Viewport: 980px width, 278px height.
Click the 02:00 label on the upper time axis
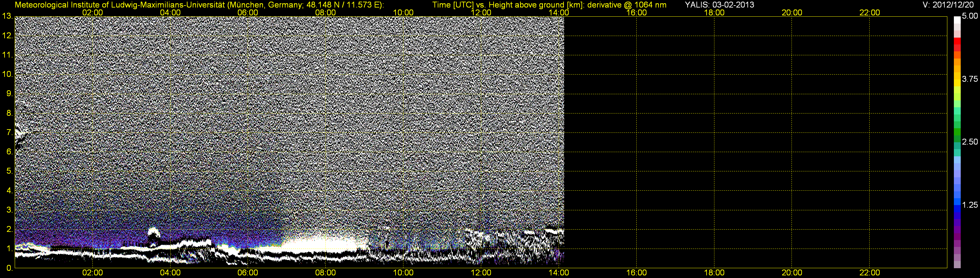tap(92, 12)
